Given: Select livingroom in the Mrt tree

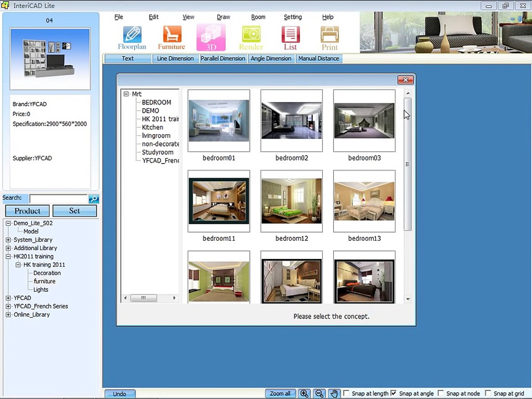Looking at the screenshot, I should point(156,136).
